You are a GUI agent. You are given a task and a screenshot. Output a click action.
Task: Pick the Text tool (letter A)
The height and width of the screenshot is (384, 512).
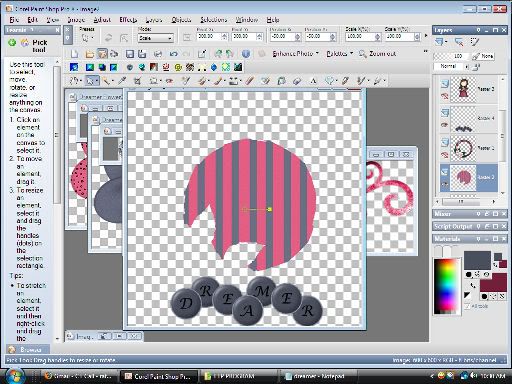click(x=313, y=81)
